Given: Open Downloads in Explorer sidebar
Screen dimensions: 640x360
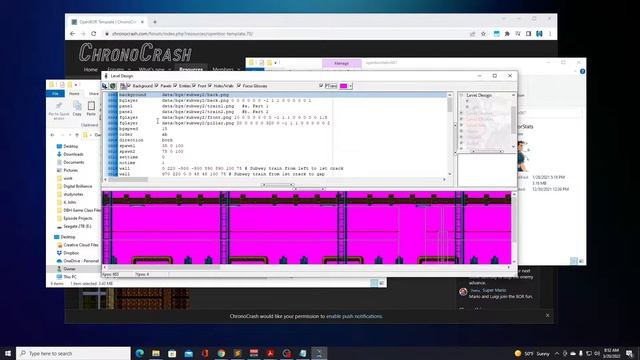Looking at the screenshot, I should [70, 154].
